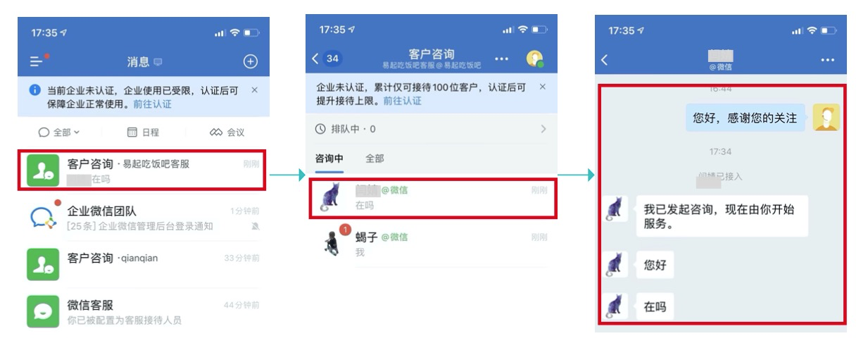
Task: Dismiss the 当前企业未认证 banner
Action: pyautogui.click(x=255, y=90)
